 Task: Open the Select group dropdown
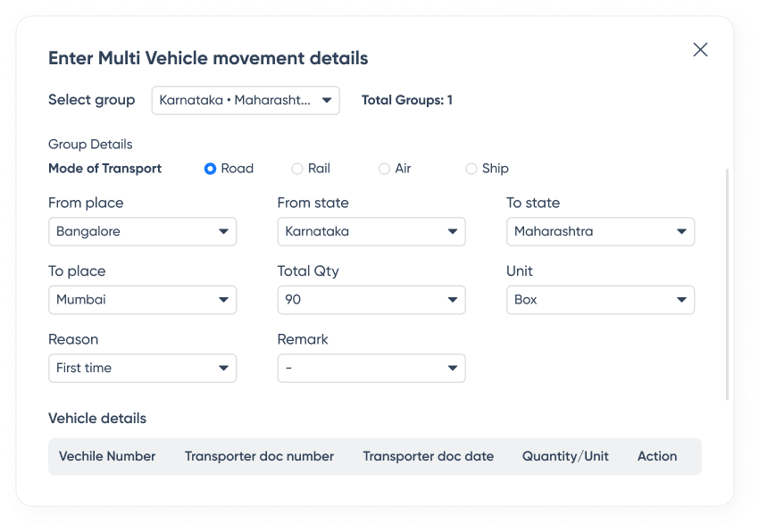245,100
